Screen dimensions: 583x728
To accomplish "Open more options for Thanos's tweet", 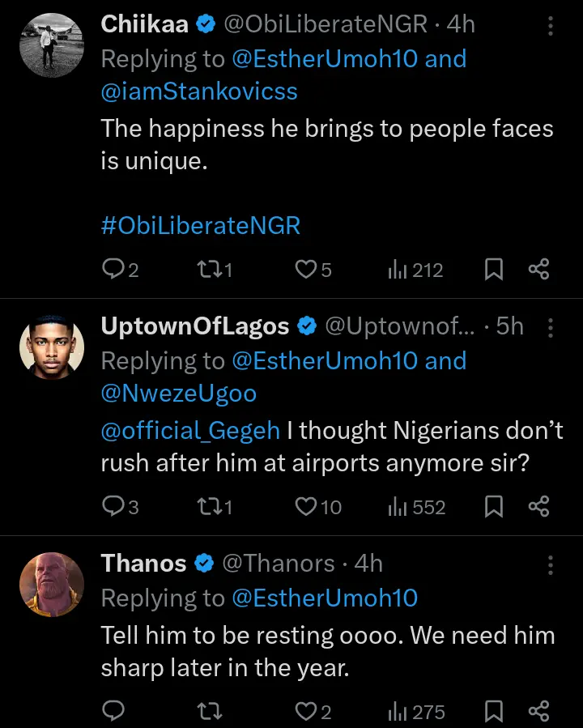I will [551, 564].
